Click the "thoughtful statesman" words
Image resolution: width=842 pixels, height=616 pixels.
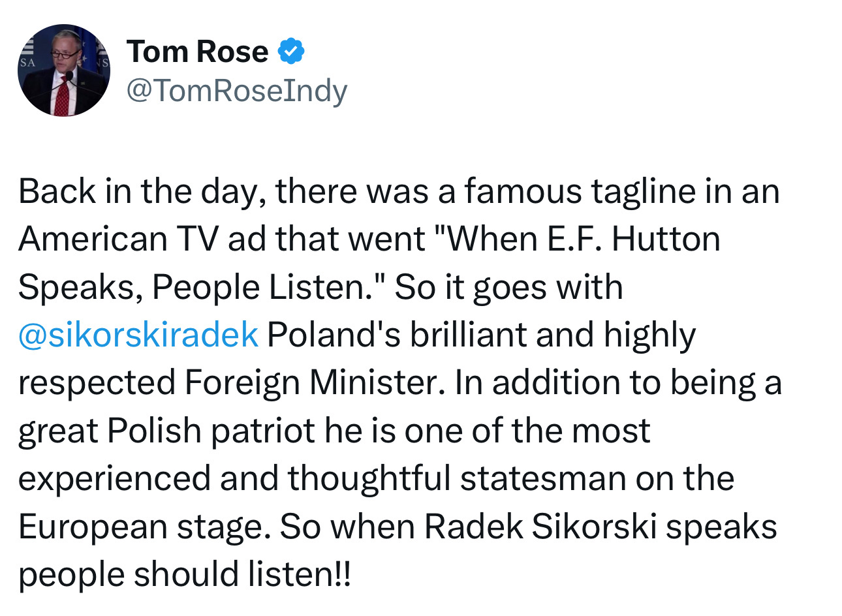[x=457, y=478]
